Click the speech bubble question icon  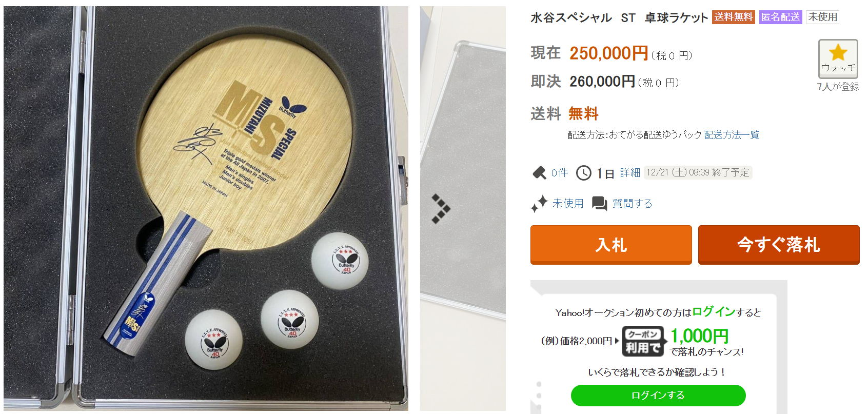[600, 204]
